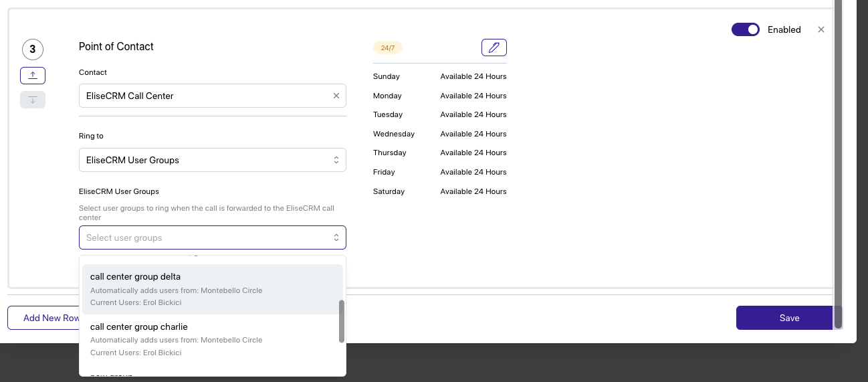This screenshot has width=868, height=382.
Task: Click the Wednesday schedule row label
Action: [x=394, y=134]
